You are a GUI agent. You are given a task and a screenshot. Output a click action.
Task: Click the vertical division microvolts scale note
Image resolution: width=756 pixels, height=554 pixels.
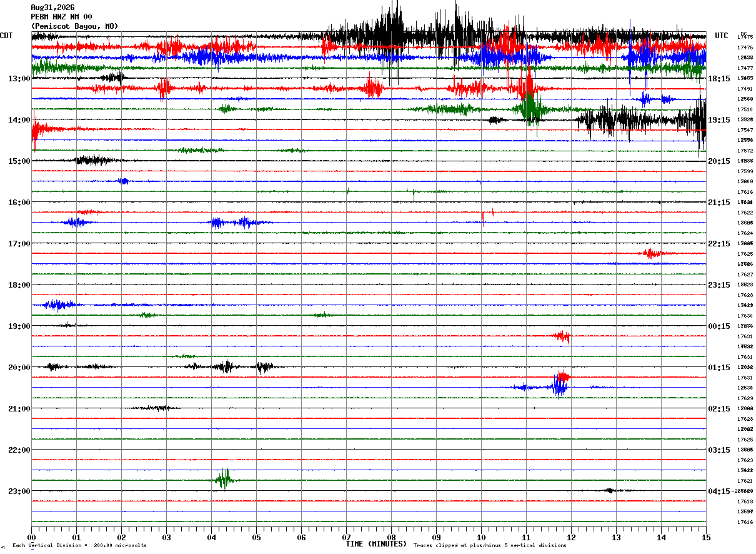[79, 545]
